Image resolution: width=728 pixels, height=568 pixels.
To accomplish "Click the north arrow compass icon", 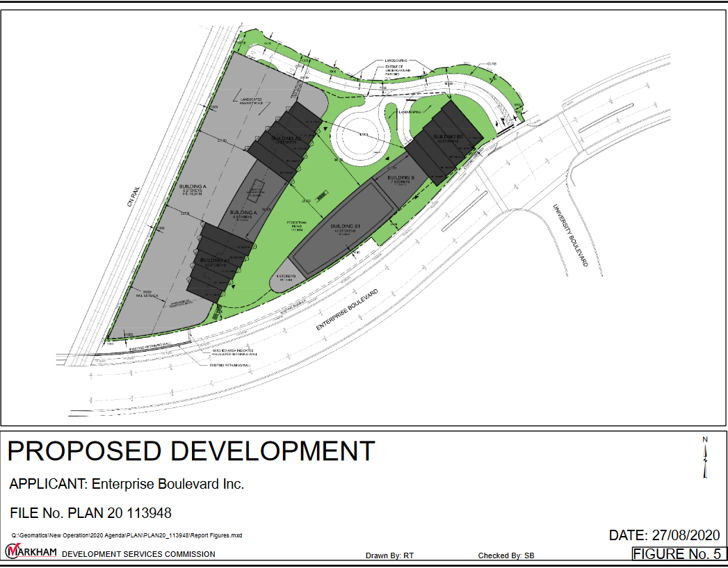I will pos(705,457).
